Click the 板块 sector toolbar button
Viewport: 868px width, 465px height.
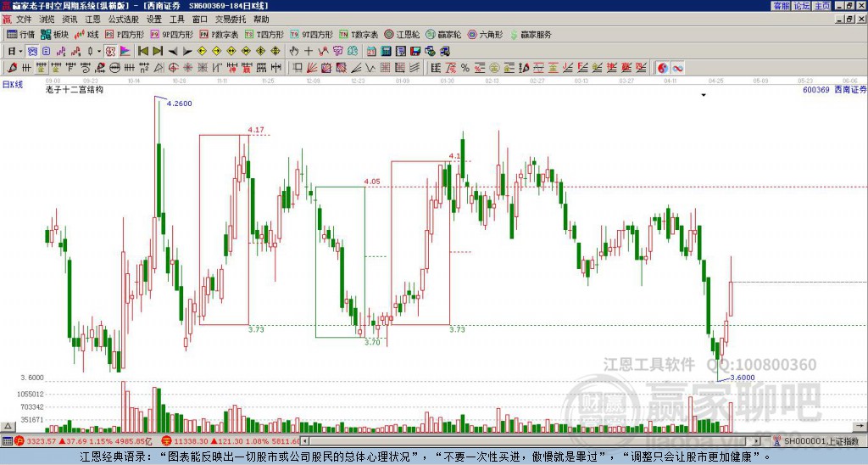click(54, 34)
